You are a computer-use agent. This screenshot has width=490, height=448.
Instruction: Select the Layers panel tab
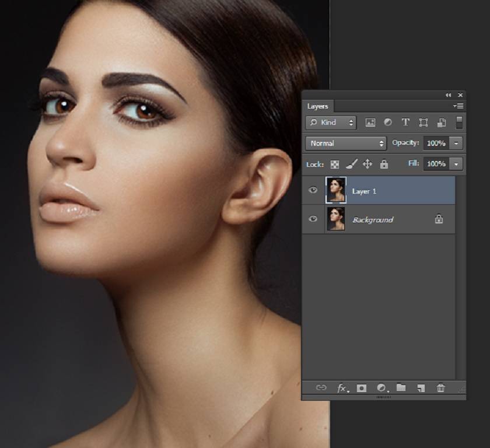click(x=318, y=106)
